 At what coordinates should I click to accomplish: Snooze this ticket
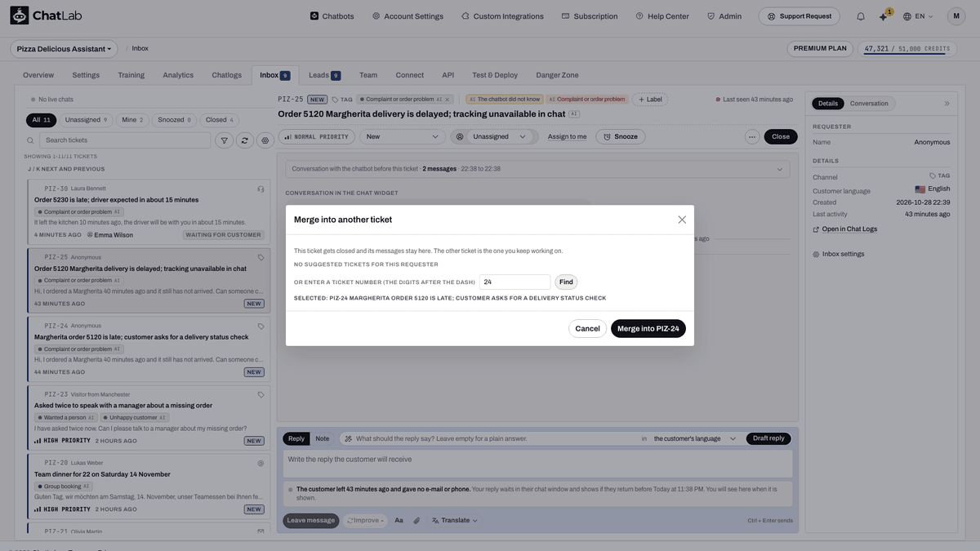pyautogui.click(x=620, y=136)
